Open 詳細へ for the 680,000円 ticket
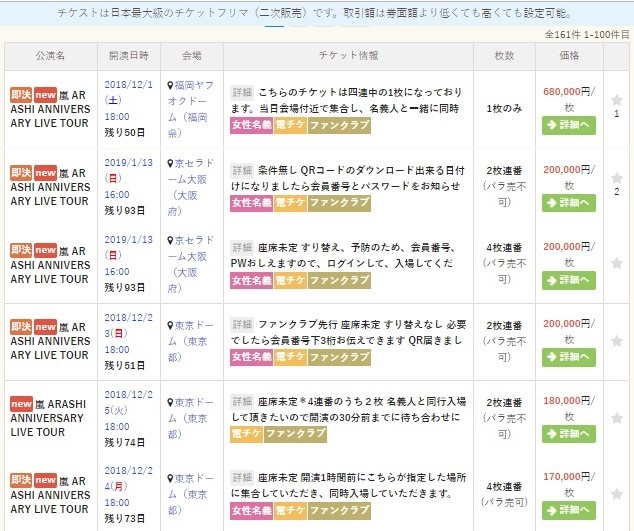 tap(568, 125)
